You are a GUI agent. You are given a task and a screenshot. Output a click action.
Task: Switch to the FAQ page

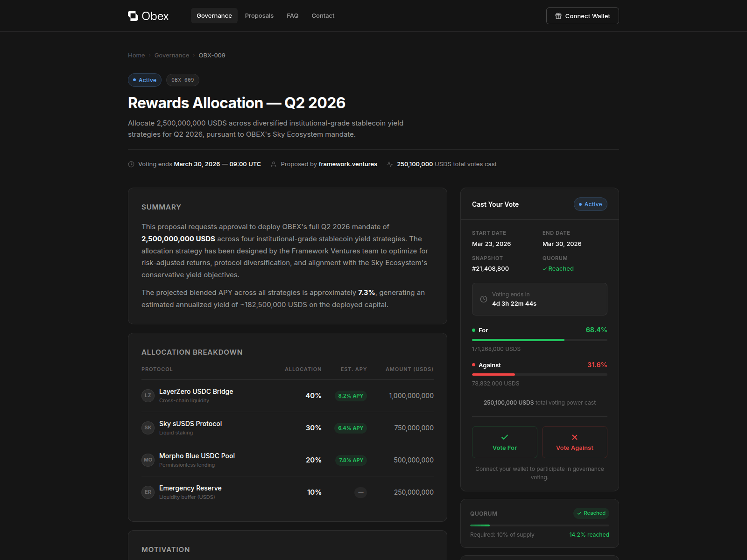[x=292, y=15]
